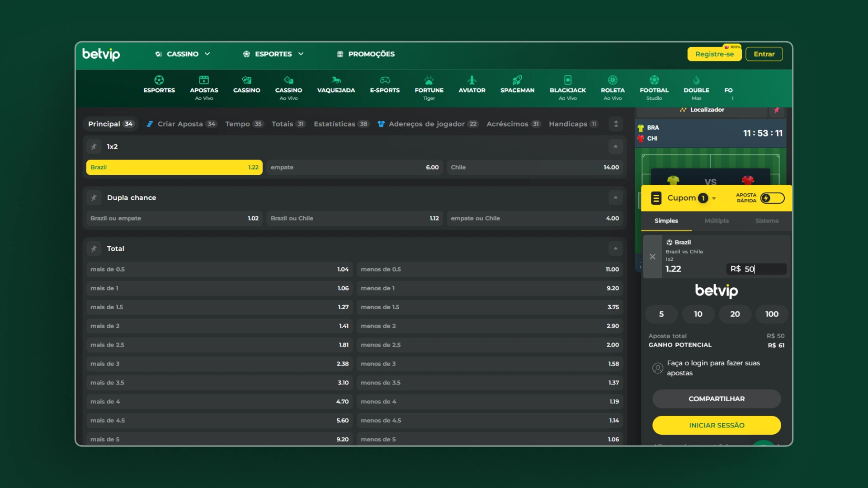Collapse the Total market section

615,249
